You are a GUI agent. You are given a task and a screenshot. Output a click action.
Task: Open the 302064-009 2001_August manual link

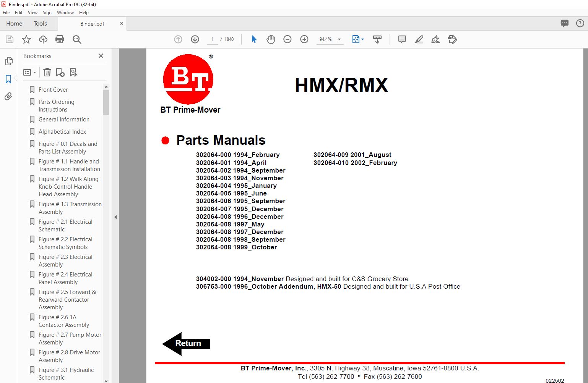(352, 155)
